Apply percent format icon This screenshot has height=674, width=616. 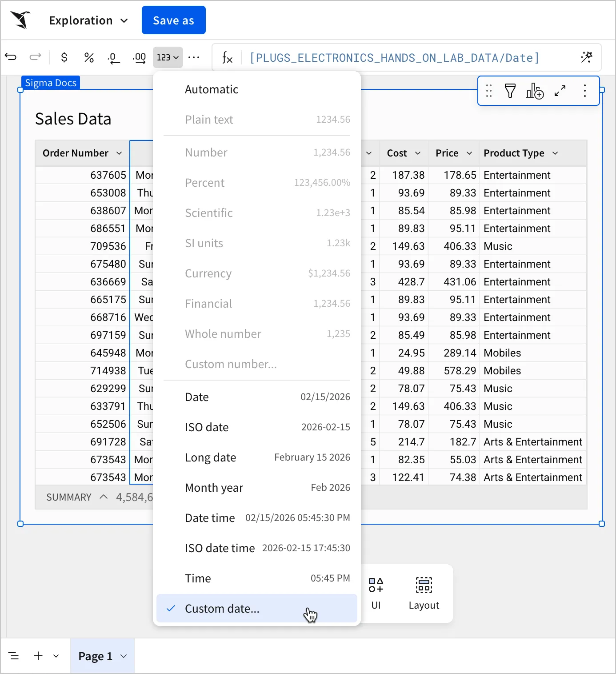(x=89, y=57)
